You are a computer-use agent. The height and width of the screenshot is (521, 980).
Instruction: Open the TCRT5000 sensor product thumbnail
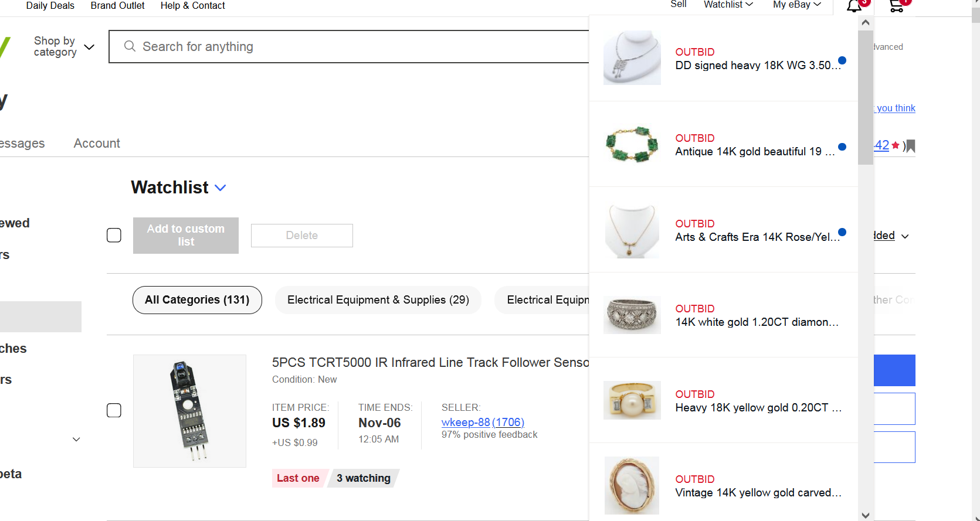189,411
